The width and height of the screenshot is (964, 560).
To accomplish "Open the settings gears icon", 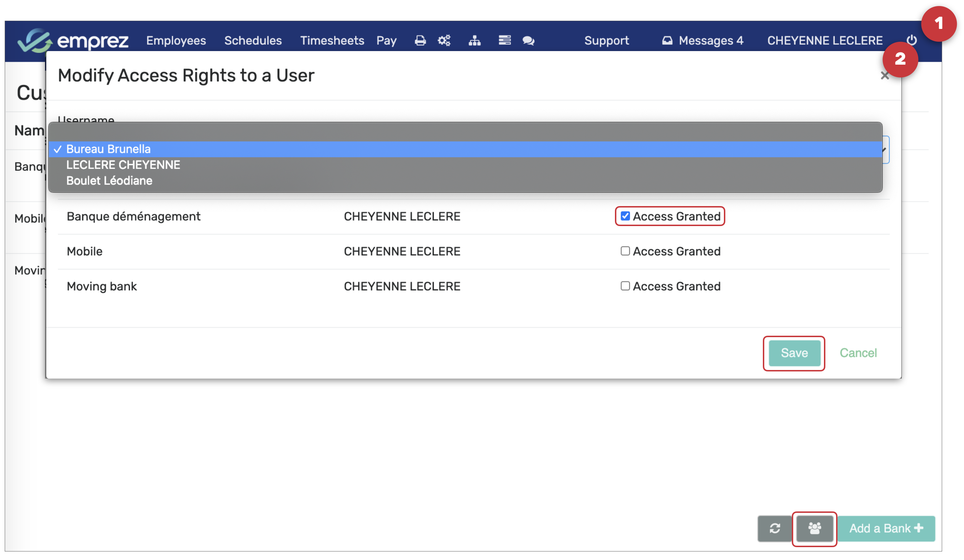I will (444, 40).
